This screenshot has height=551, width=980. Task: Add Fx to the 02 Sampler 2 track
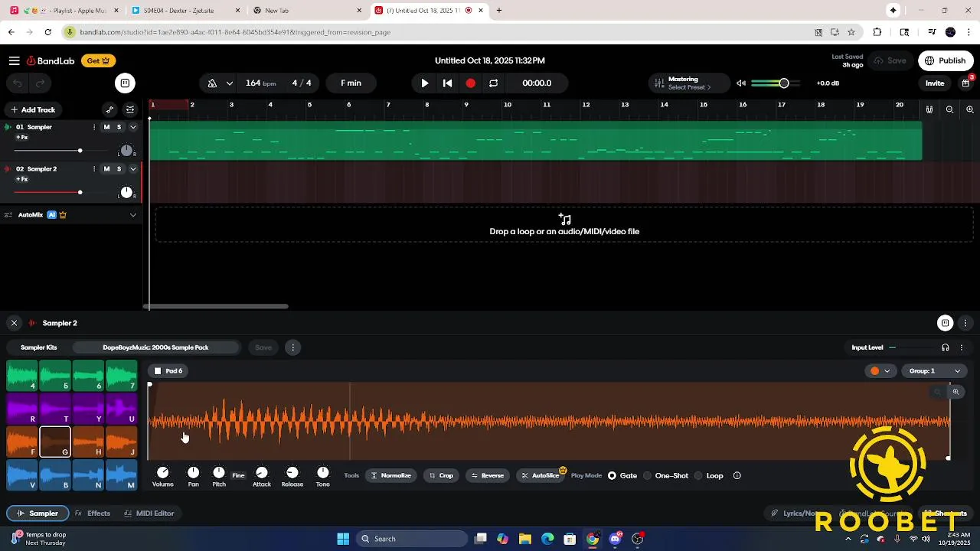click(21, 179)
